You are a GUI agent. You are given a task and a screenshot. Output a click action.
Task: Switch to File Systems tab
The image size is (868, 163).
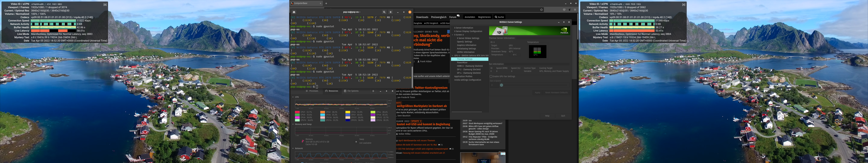click(351, 91)
